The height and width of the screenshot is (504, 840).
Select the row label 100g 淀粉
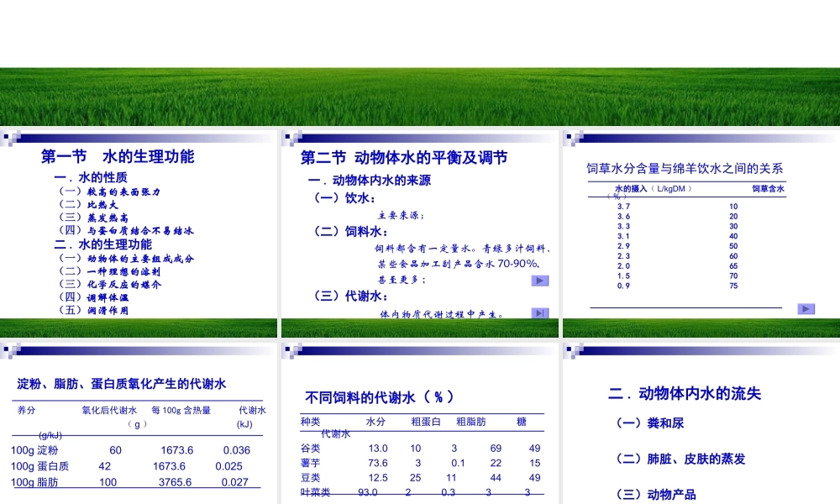pos(34,450)
